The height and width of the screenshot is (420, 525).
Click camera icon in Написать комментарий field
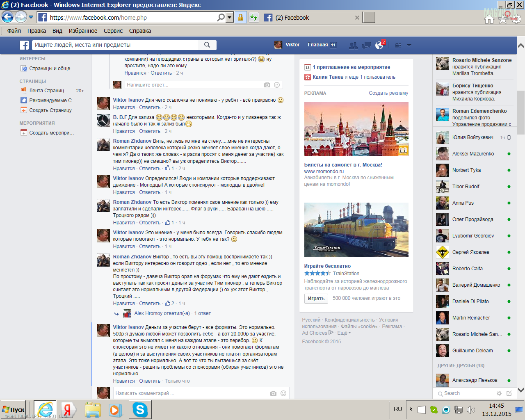273,393
